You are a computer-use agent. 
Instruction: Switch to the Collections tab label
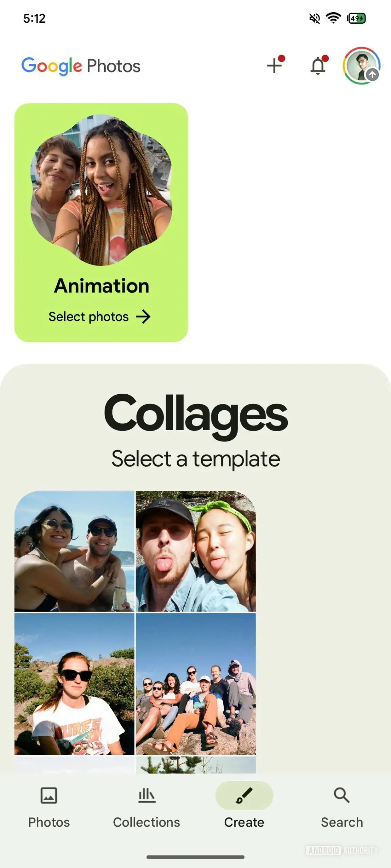click(147, 822)
